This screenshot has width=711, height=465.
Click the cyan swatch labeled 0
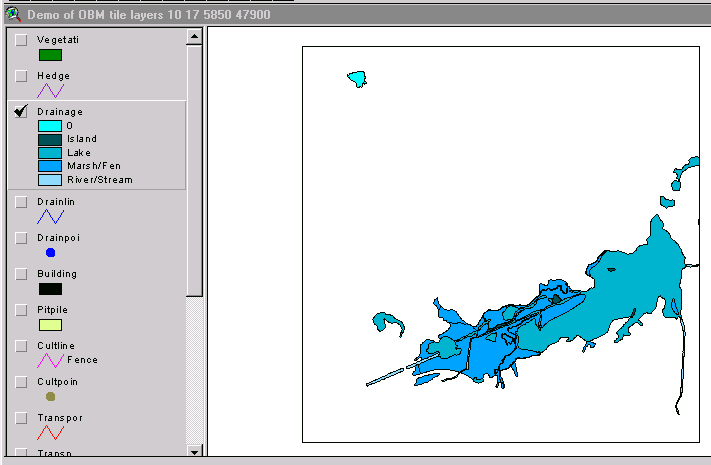[x=50, y=126]
